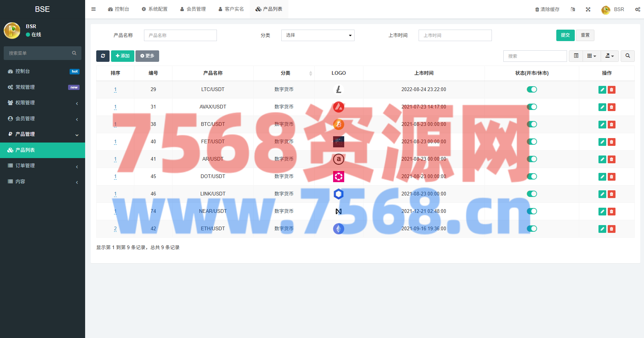Click the fullscreen icon in the top bar
The width and height of the screenshot is (644, 338).
coord(588,9)
